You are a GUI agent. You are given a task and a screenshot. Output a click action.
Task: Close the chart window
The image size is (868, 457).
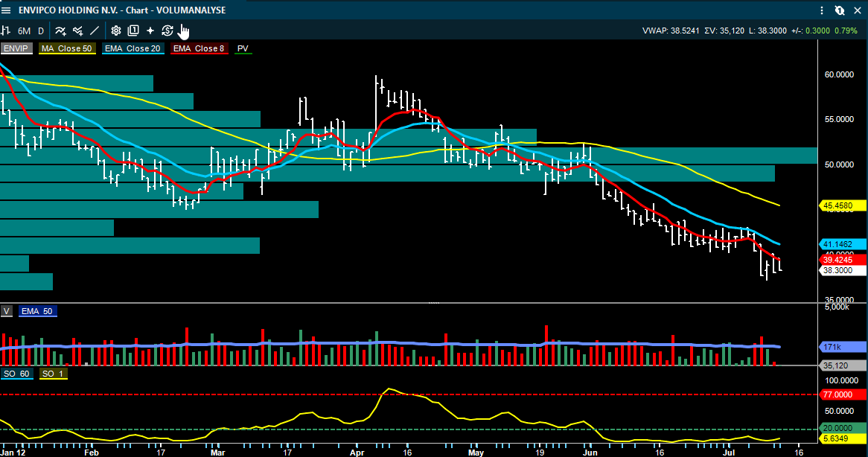858,10
